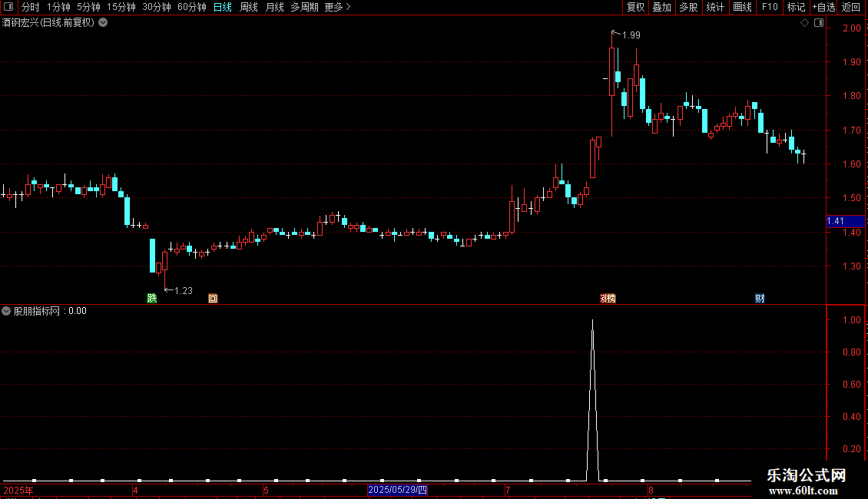Switch to the 分时 intraday view
This screenshot has width=868, height=499.
tap(31, 7)
